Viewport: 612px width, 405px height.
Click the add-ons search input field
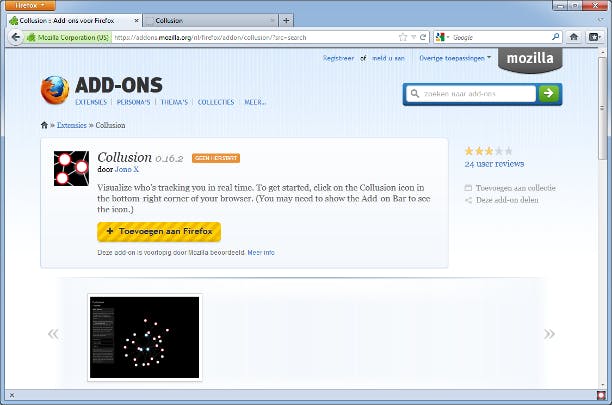tap(471, 94)
